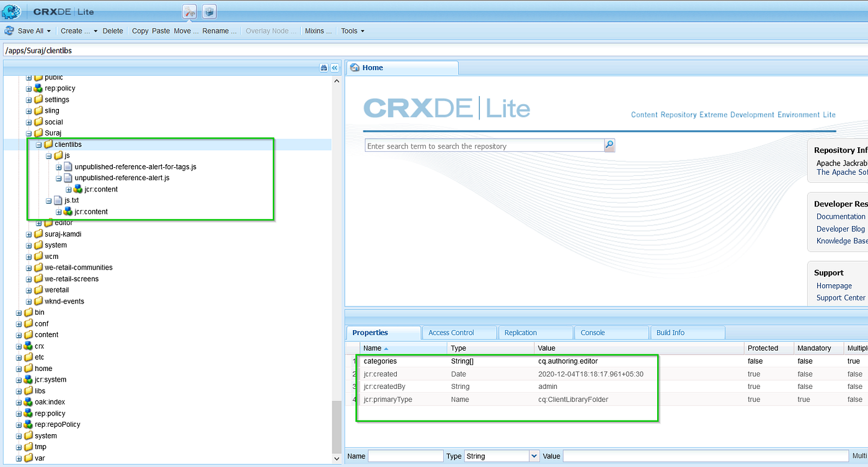This screenshot has width=868, height=467.
Task: Click the Rename toolbar button
Action: [219, 31]
